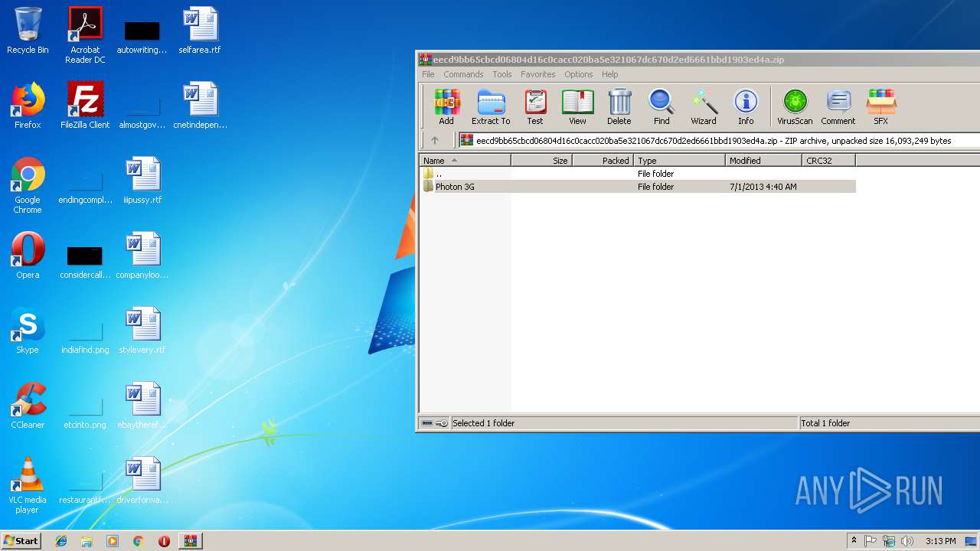Select the Acrobat Reader DC shortcut
The height and width of the screenshot is (551, 980).
85,35
